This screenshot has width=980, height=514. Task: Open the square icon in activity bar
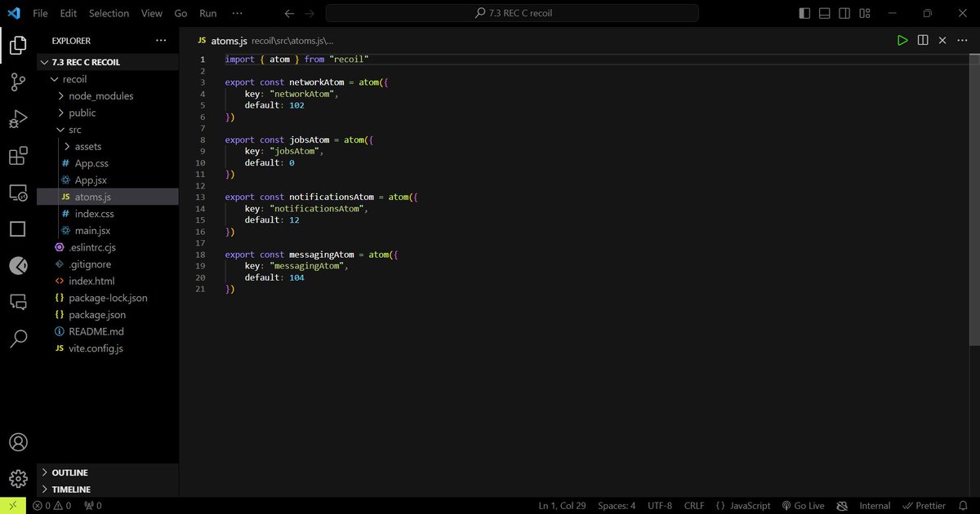[x=18, y=229]
